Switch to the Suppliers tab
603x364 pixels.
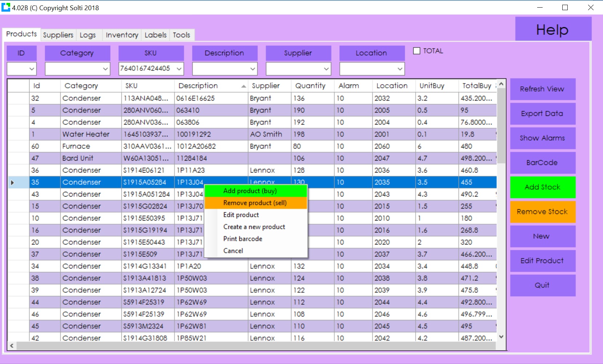[x=58, y=35]
